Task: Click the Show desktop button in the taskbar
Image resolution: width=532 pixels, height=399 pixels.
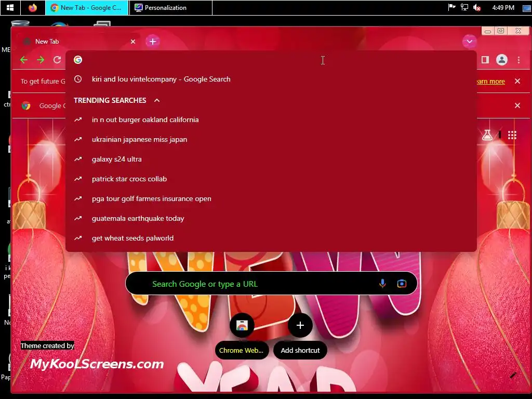Action: [527, 7]
